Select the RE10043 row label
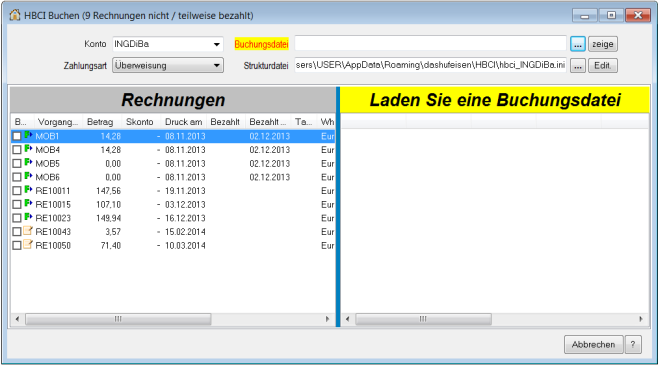The width and height of the screenshot is (658, 365). [x=53, y=232]
